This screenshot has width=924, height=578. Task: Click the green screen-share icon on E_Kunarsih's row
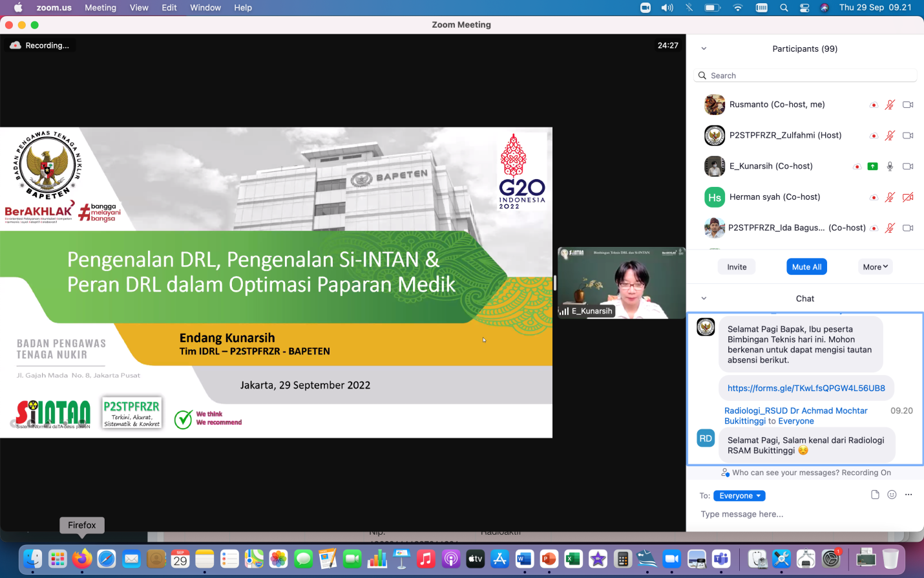coord(872,166)
